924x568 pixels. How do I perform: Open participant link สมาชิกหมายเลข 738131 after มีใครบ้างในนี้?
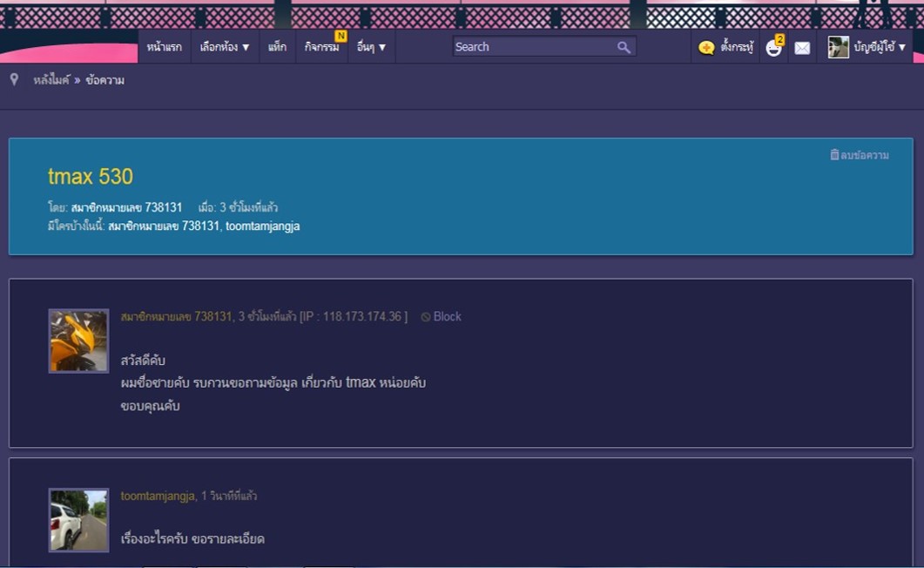click(x=164, y=227)
